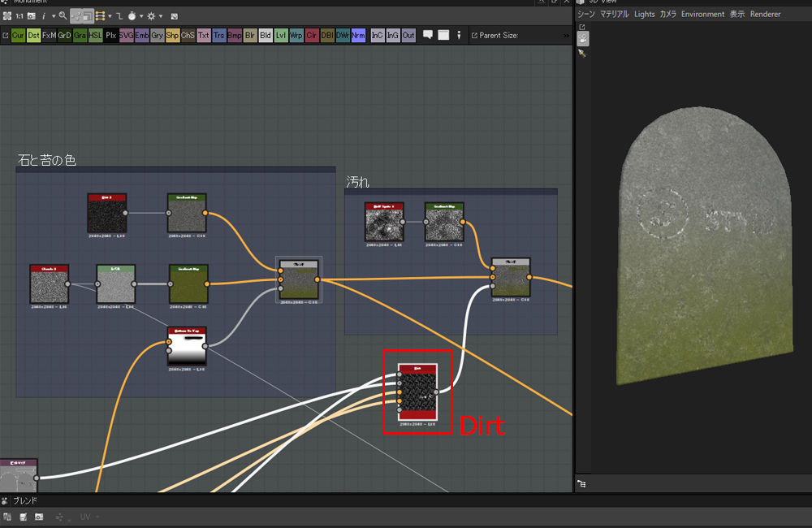Click the Emb node shortcut

tap(142, 35)
